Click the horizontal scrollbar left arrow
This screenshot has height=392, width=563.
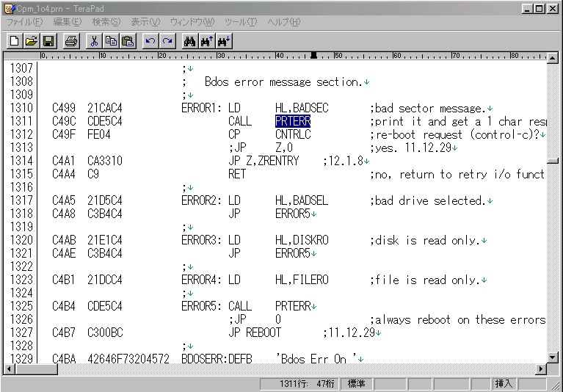click(x=10, y=369)
